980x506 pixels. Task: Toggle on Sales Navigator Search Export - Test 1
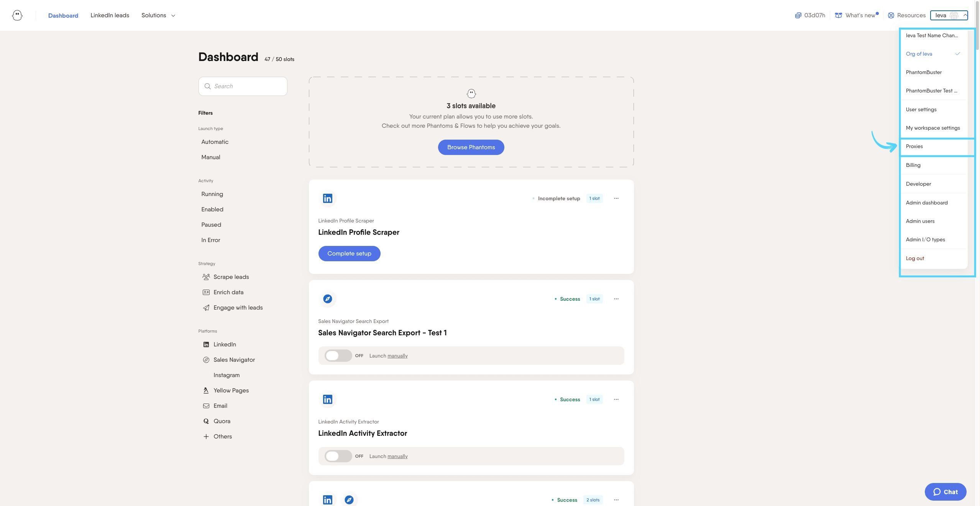point(338,356)
